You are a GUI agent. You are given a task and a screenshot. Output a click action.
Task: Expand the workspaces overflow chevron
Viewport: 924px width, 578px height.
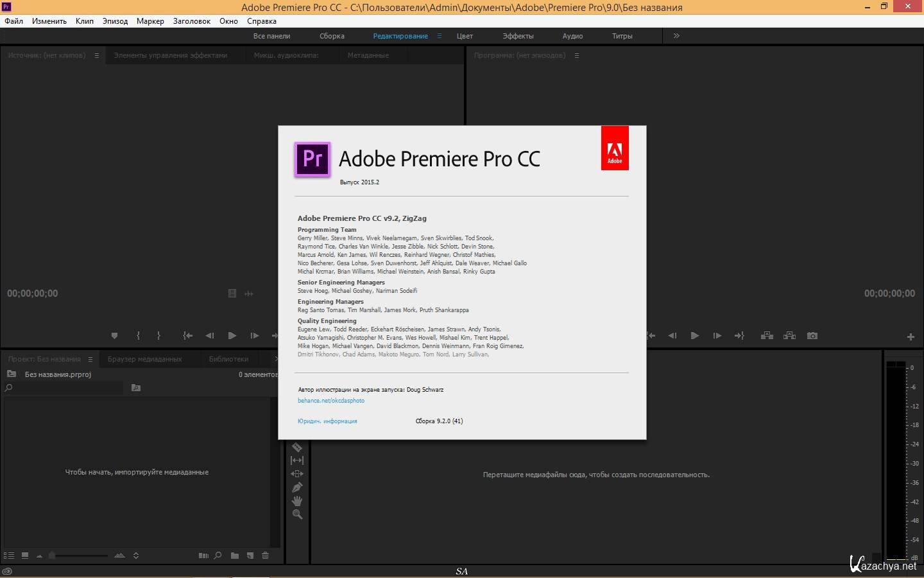click(676, 36)
